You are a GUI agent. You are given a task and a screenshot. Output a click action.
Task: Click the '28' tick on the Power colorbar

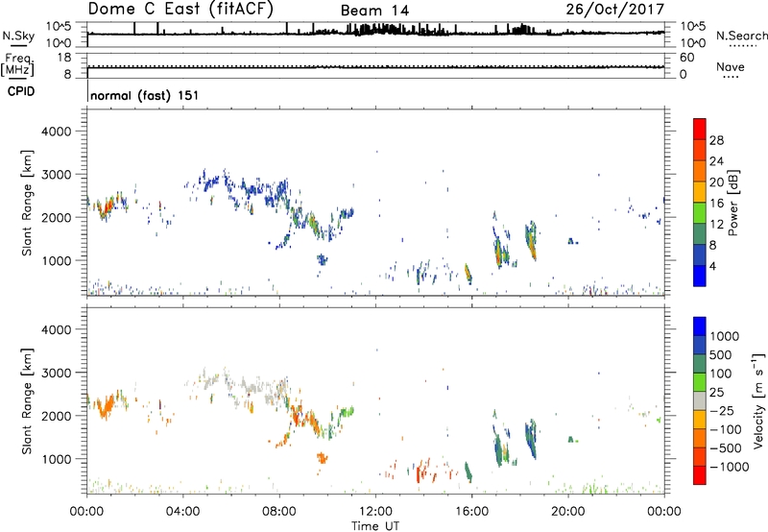[x=716, y=140]
